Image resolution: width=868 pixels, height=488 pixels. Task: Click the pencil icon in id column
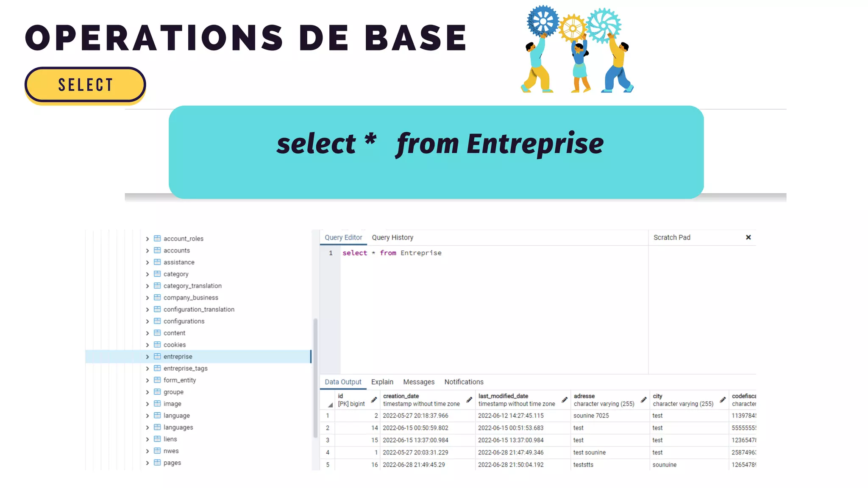(374, 400)
